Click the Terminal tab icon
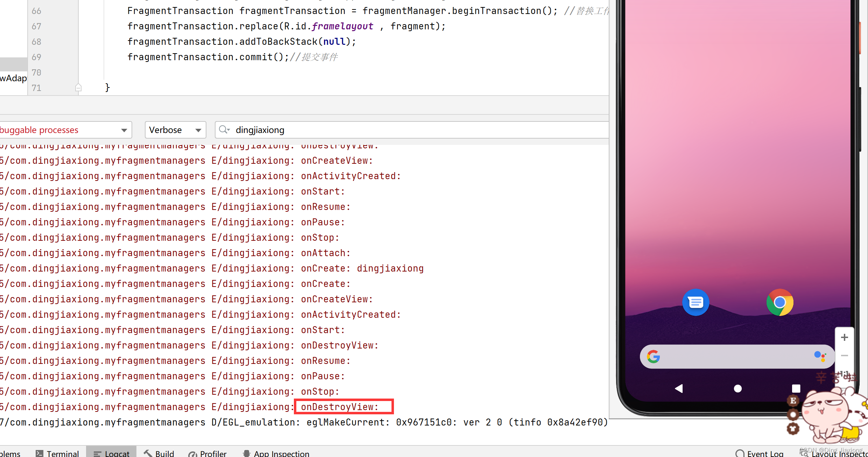This screenshot has width=868, height=457. [40, 454]
